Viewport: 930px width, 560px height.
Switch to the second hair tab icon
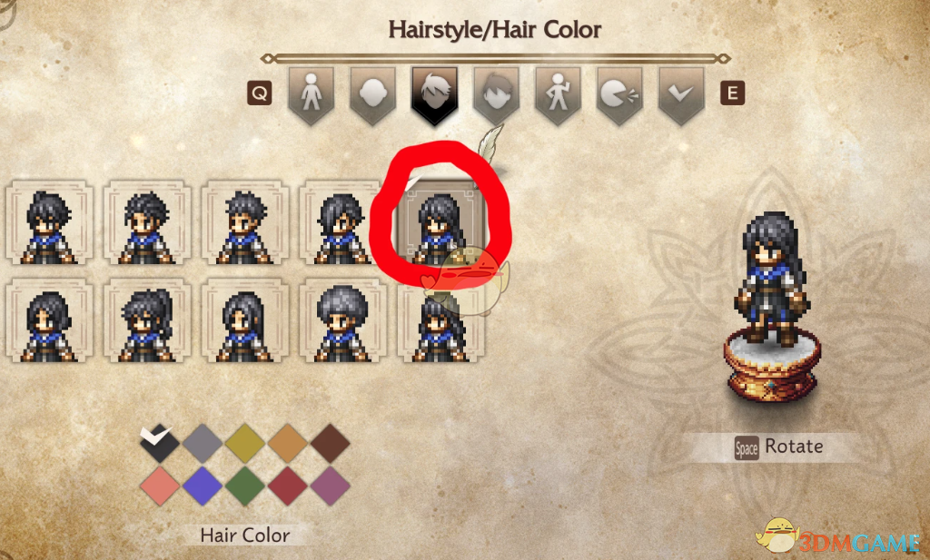coord(497,94)
